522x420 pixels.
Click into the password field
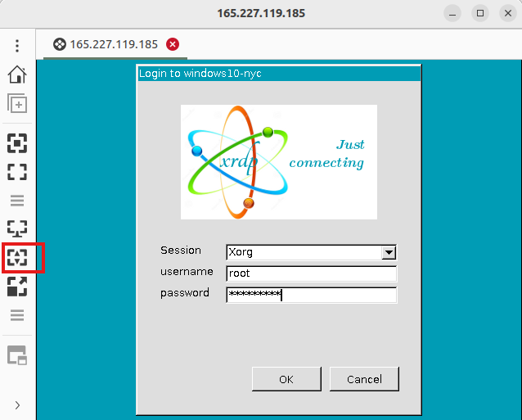(311, 295)
